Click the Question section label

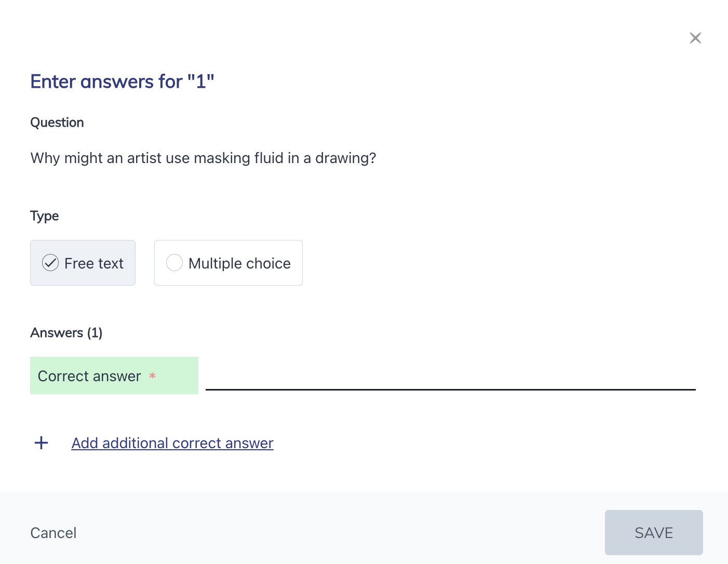click(x=57, y=123)
